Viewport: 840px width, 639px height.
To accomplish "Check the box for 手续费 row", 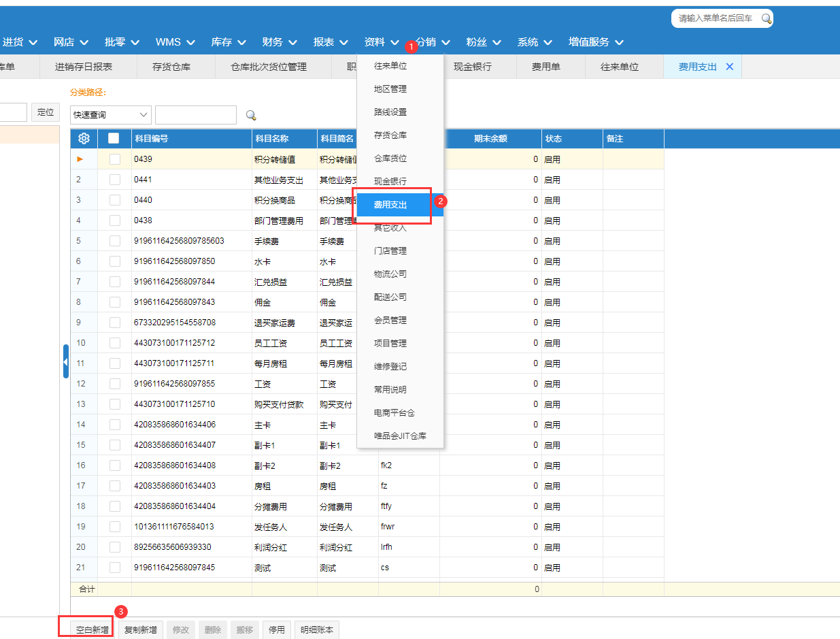I will [x=115, y=241].
